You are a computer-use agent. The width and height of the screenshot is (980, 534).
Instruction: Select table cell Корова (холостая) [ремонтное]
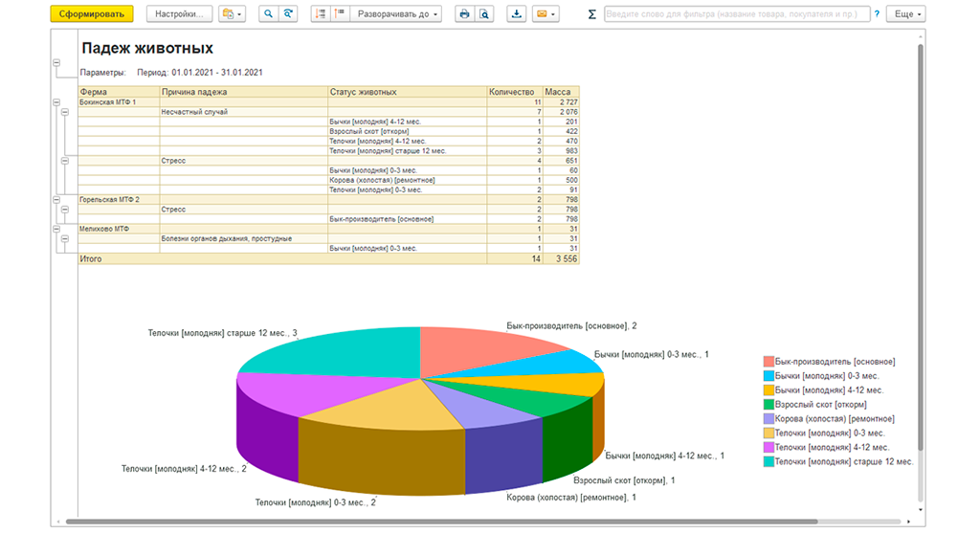click(407, 180)
